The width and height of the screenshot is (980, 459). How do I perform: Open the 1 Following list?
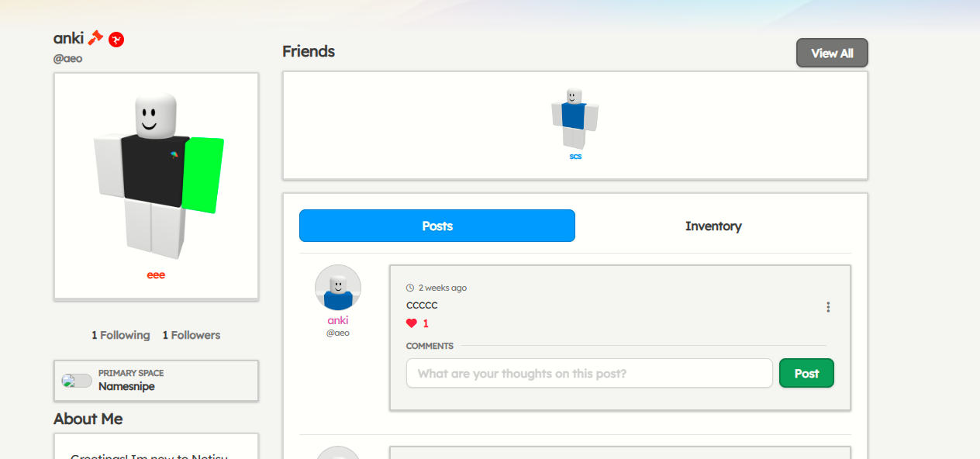[121, 335]
